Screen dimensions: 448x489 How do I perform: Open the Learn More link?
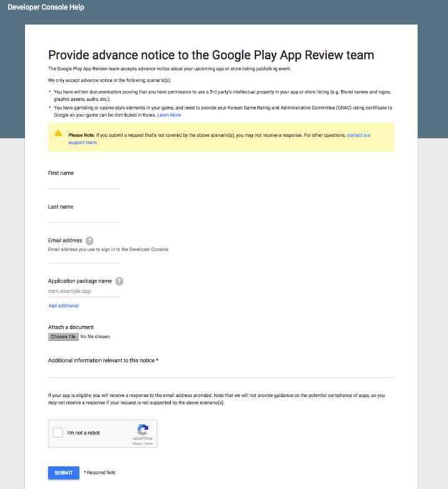(x=169, y=115)
